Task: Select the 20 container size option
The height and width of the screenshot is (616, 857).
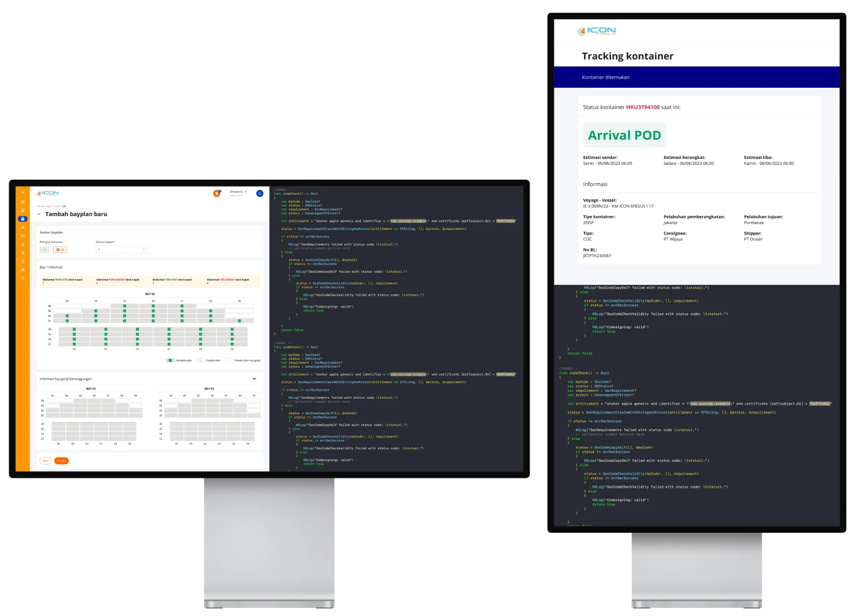Action: (45, 250)
